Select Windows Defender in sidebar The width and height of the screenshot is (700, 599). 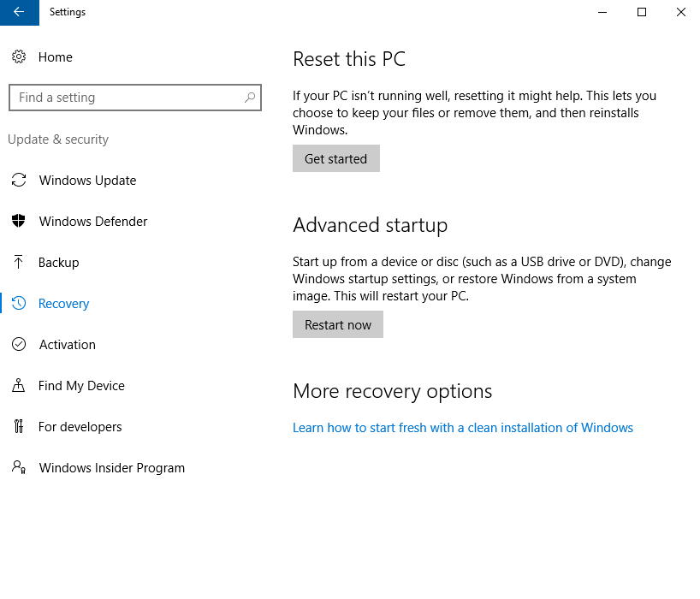[93, 222]
